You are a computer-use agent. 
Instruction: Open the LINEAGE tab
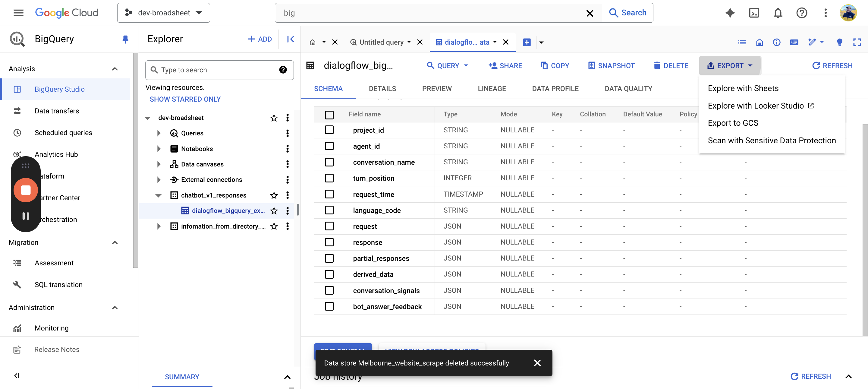tap(492, 89)
